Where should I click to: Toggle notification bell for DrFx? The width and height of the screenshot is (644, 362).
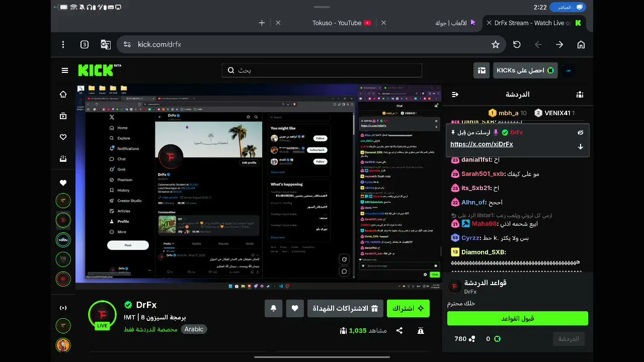pyautogui.click(x=273, y=309)
